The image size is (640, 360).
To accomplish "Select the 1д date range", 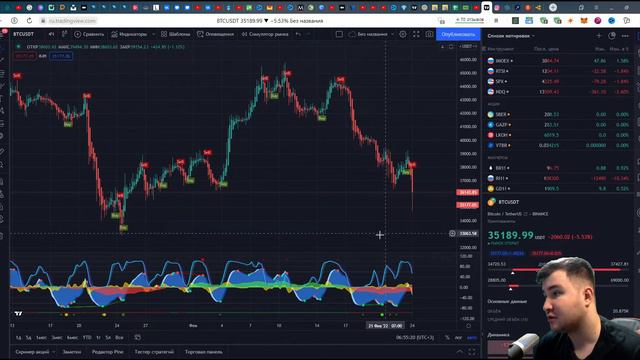I will (x=18, y=338).
